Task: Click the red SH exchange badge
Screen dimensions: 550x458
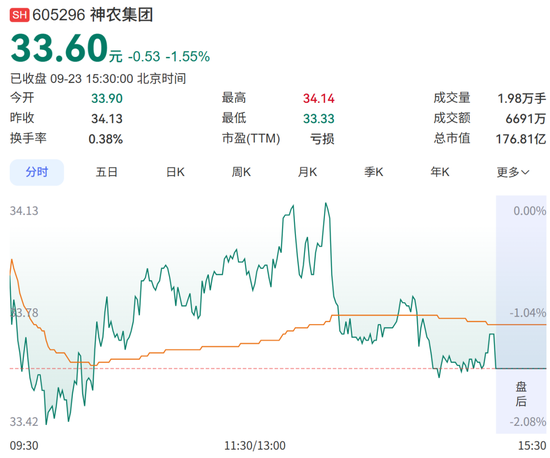Action: tap(19, 15)
